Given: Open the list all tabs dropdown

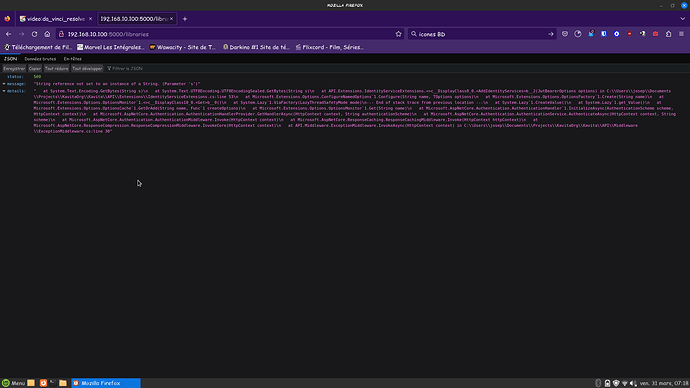Looking at the screenshot, I should (683, 19).
